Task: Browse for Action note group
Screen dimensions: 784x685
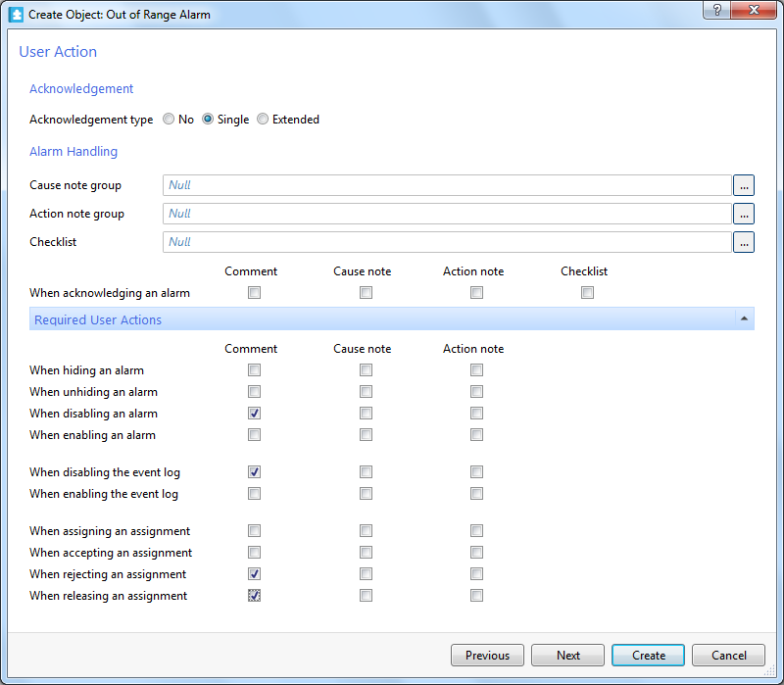Action: tap(744, 214)
